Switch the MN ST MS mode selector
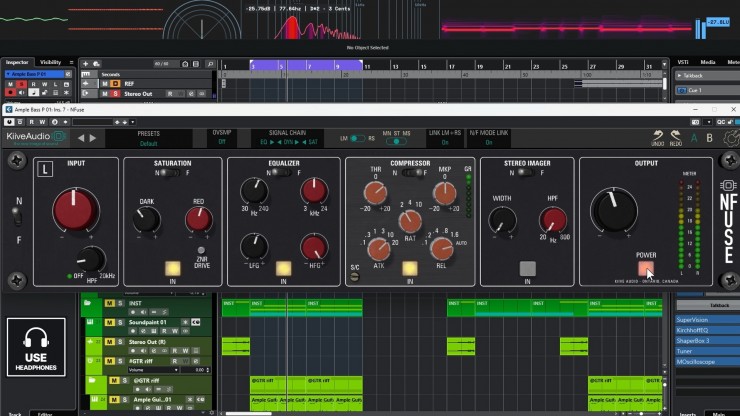This screenshot has width=740, height=416. 396,141
